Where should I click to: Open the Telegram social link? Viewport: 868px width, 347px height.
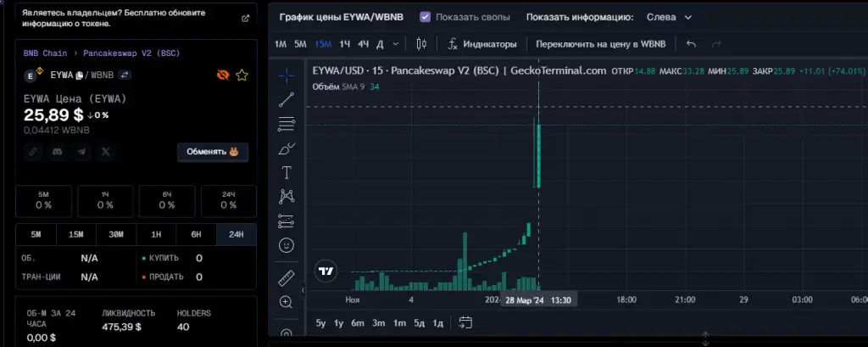click(81, 152)
